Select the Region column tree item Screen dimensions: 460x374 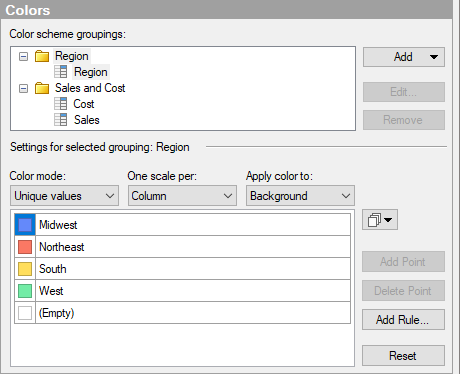point(91,72)
